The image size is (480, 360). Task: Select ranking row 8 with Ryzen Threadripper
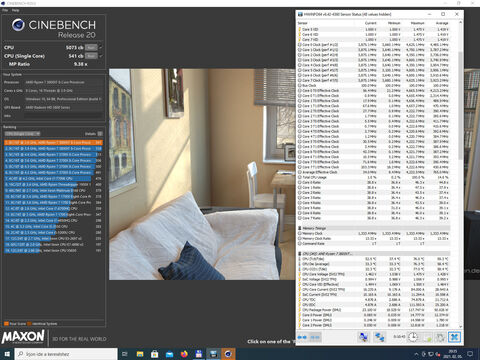(x=53, y=184)
